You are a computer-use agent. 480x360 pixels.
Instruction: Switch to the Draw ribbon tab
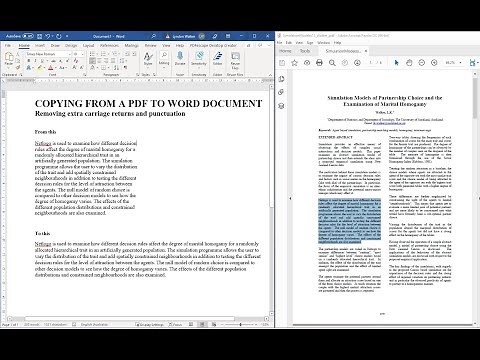(x=55, y=46)
